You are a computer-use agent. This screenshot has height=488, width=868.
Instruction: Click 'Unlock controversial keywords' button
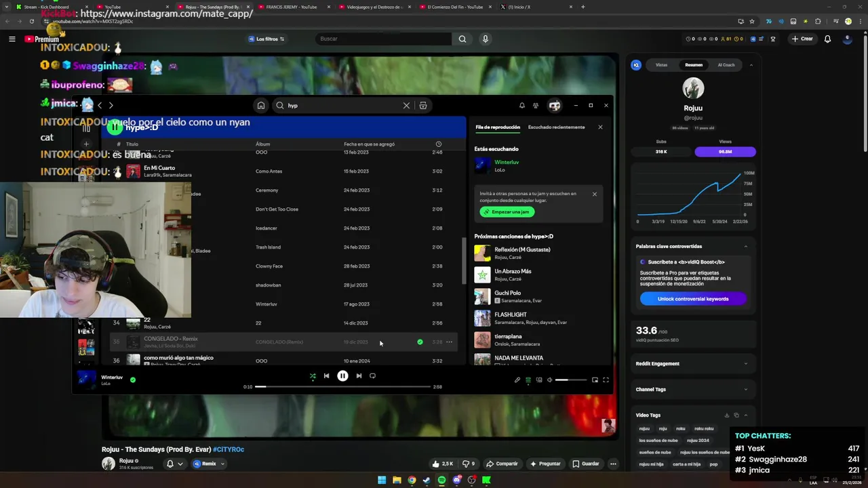pyautogui.click(x=693, y=299)
